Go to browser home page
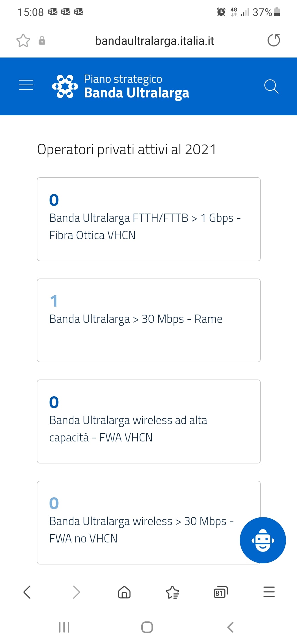This screenshot has width=297, height=644. [124, 592]
